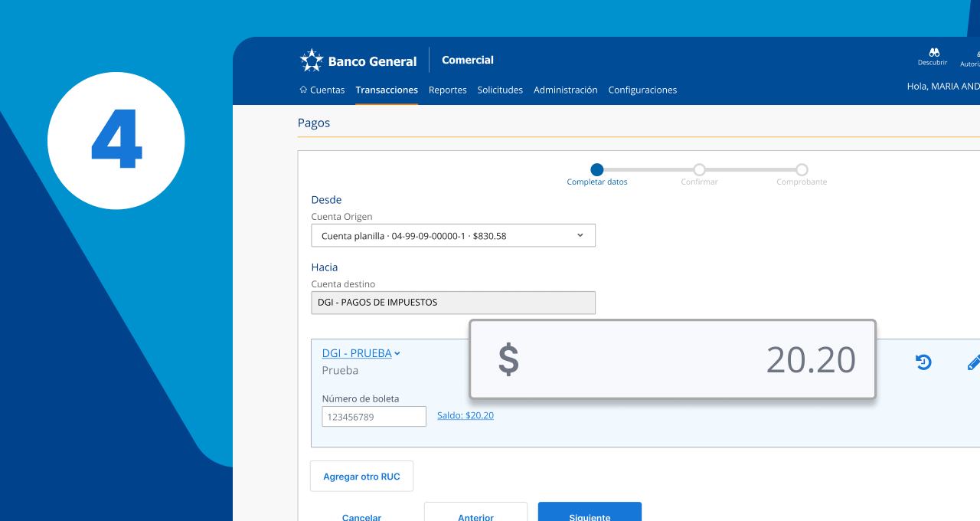This screenshot has width=980, height=521.
Task: Click the pencil edit icon
Action: coord(973,362)
